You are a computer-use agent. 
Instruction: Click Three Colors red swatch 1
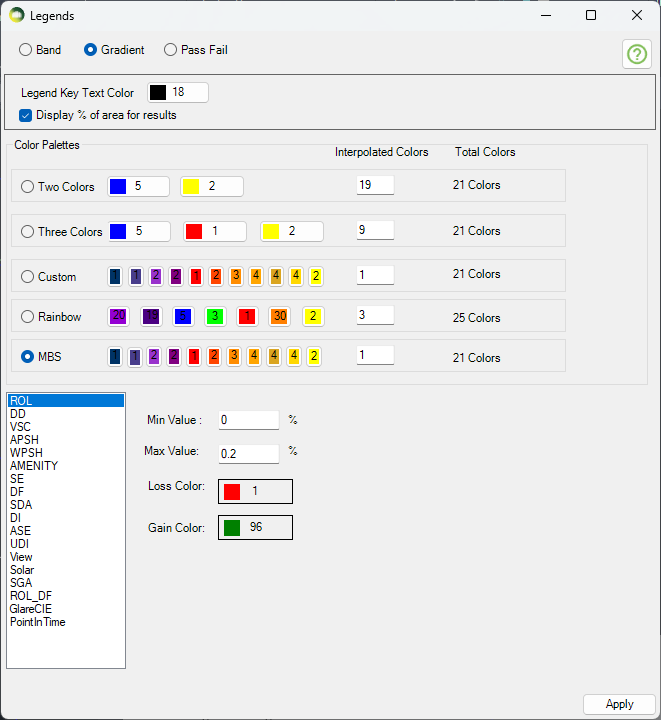click(x=215, y=231)
